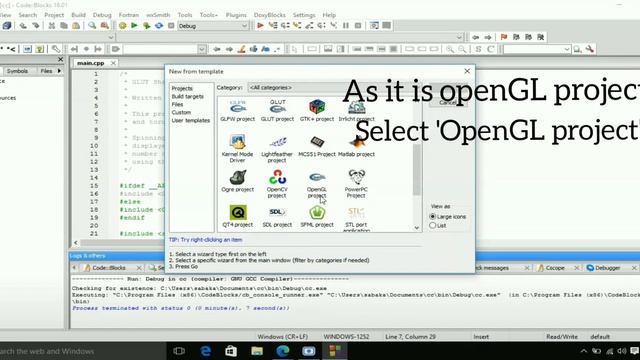Image resolution: width=640 pixels, height=360 pixels.
Task: Open the Plugins menu
Action: 236,15
